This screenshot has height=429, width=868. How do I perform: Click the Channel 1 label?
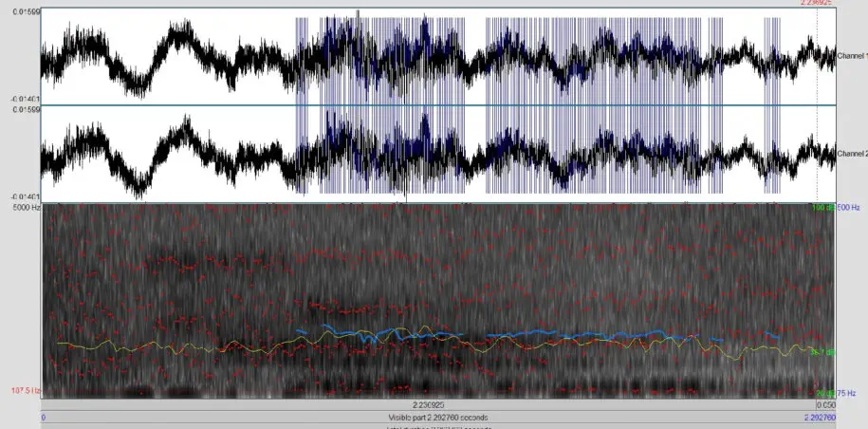point(852,56)
